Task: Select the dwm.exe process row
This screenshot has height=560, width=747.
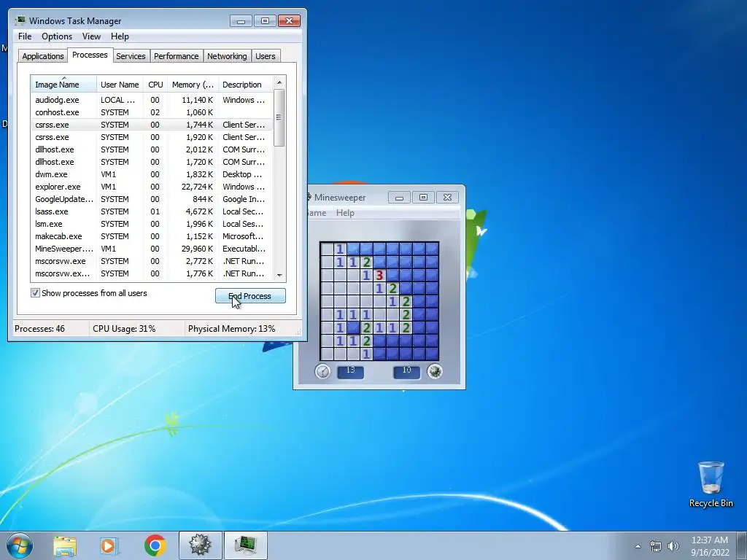Action: 152,174
